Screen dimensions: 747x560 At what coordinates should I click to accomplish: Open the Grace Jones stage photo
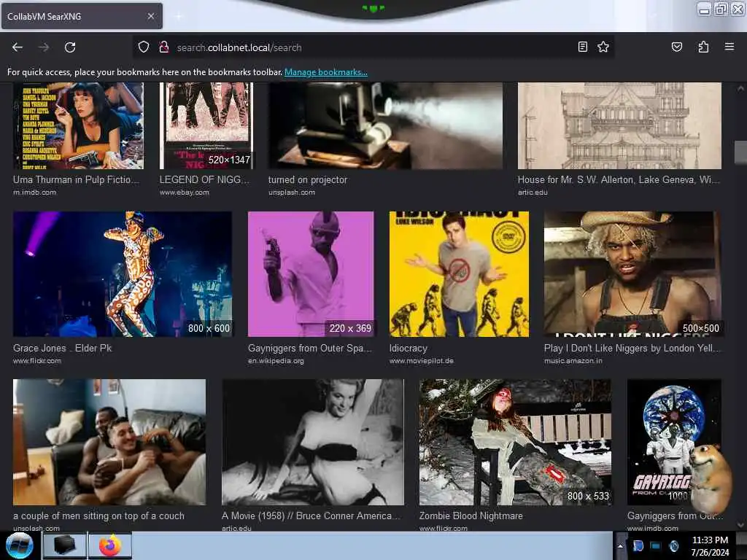[123, 274]
